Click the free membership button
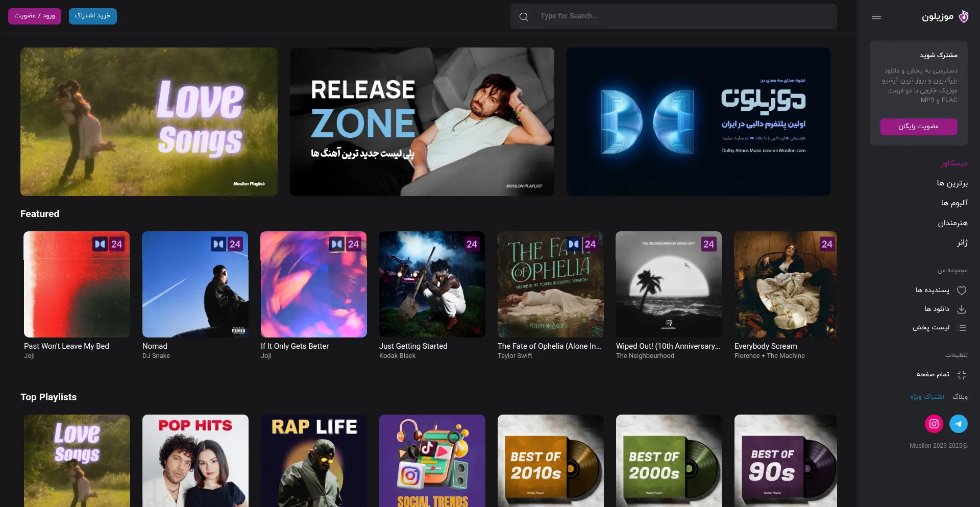The width and height of the screenshot is (980, 507). [x=918, y=127]
